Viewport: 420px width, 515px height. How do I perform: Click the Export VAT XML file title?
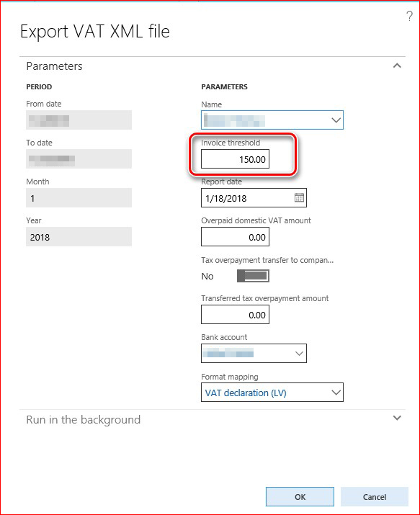pyautogui.click(x=95, y=32)
